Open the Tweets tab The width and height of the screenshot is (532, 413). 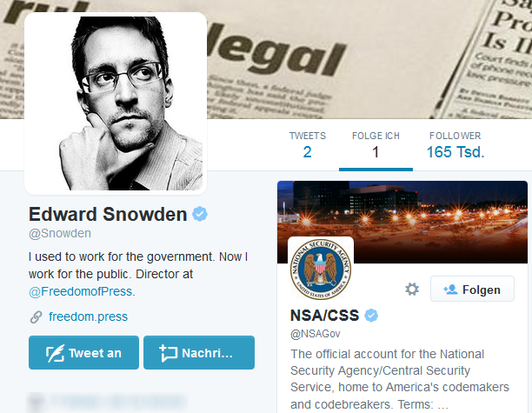(x=307, y=145)
